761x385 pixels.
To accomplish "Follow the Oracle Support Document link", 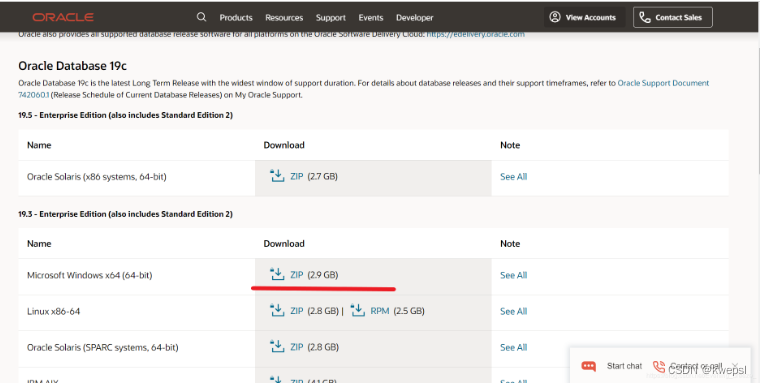I will [x=663, y=83].
